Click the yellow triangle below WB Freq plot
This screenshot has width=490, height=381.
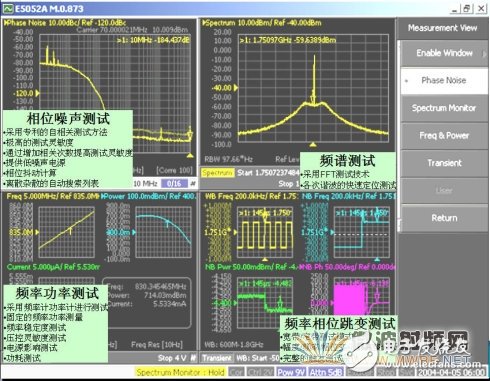(265, 259)
